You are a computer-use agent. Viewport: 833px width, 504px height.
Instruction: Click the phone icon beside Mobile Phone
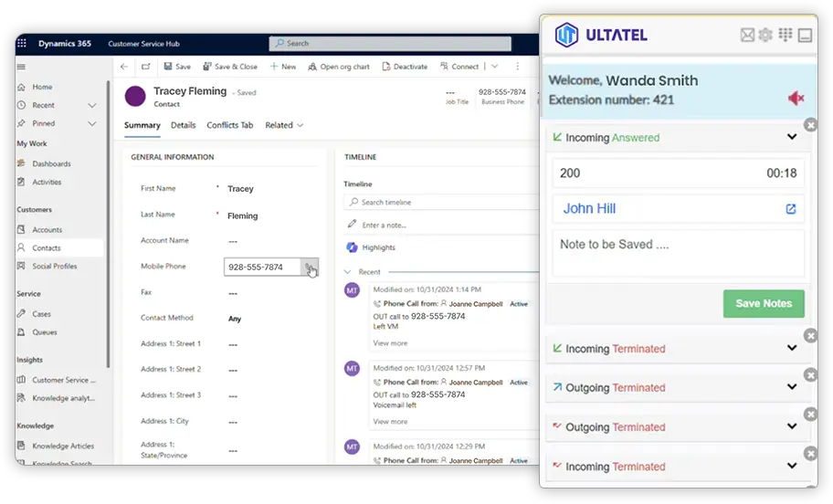pyautogui.click(x=311, y=268)
